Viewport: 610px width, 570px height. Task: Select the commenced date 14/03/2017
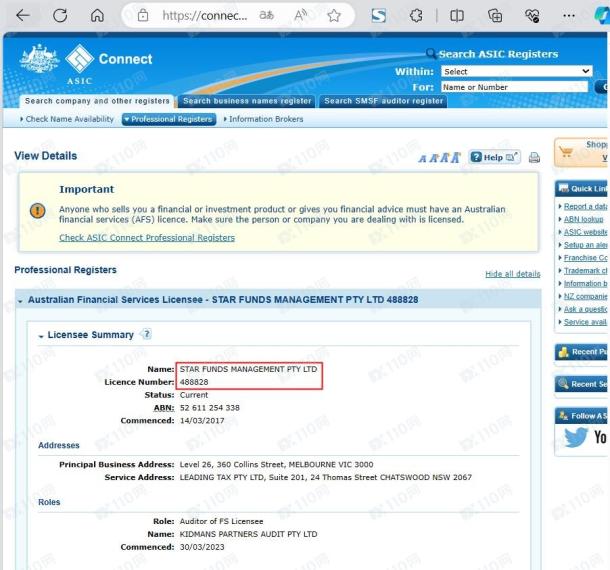pyautogui.click(x=202, y=421)
